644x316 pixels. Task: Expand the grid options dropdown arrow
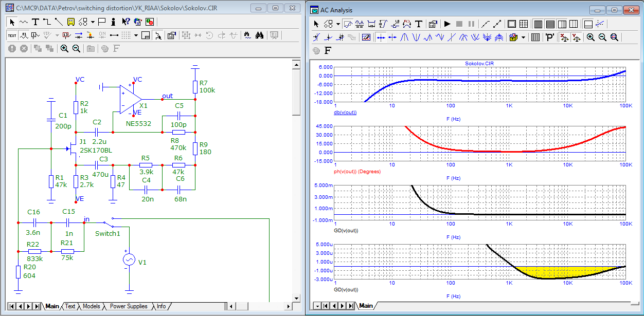click(x=136, y=36)
